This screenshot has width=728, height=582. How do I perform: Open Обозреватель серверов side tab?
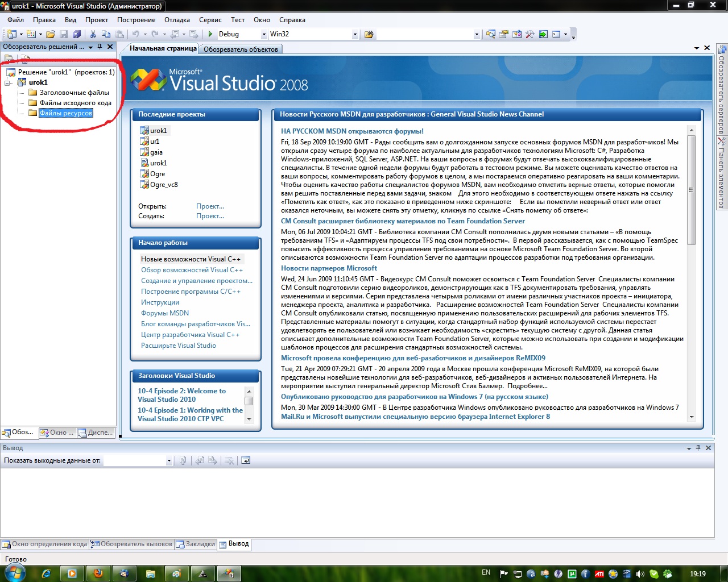[x=722, y=90]
